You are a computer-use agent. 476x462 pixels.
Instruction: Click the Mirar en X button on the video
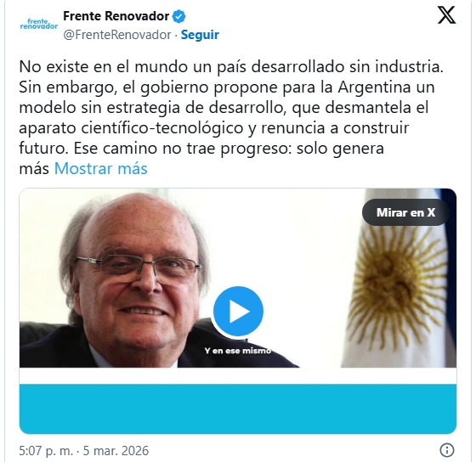click(x=405, y=212)
